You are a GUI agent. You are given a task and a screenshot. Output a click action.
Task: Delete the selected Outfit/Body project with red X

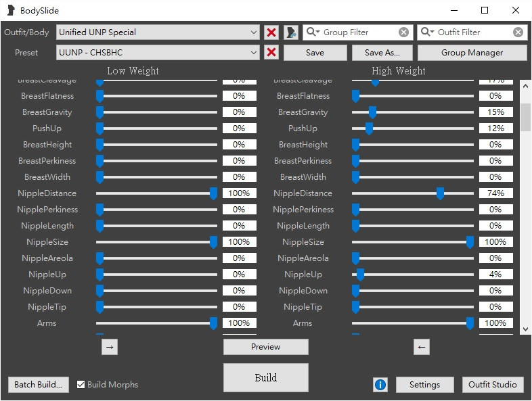pyautogui.click(x=271, y=32)
